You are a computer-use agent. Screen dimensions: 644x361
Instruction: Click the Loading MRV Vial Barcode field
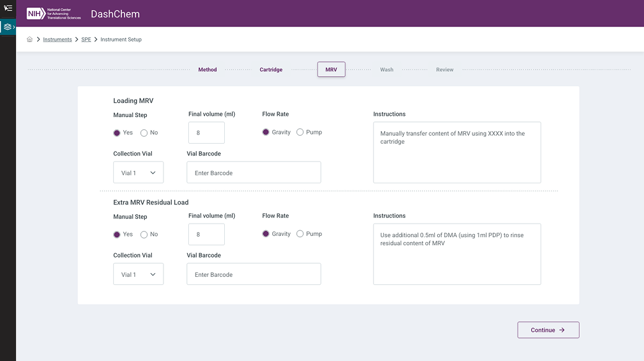[254, 173]
